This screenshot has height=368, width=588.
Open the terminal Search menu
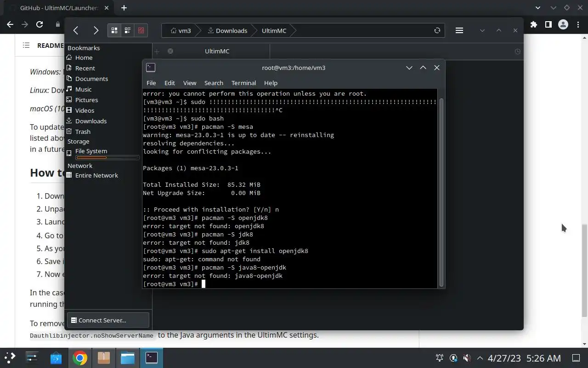coord(214,83)
